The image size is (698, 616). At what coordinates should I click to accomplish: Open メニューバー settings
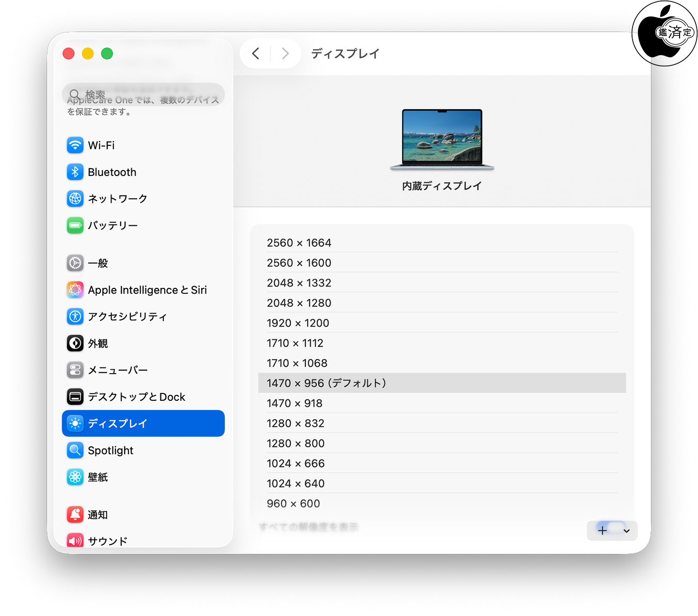[117, 370]
